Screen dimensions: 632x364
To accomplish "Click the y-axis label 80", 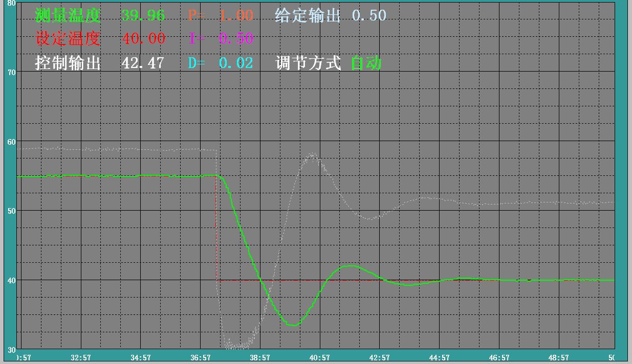I will point(11,3).
